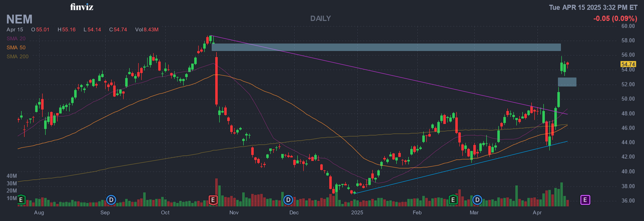
Task: Click the 10M volume axis label
Action: coord(13,198)
